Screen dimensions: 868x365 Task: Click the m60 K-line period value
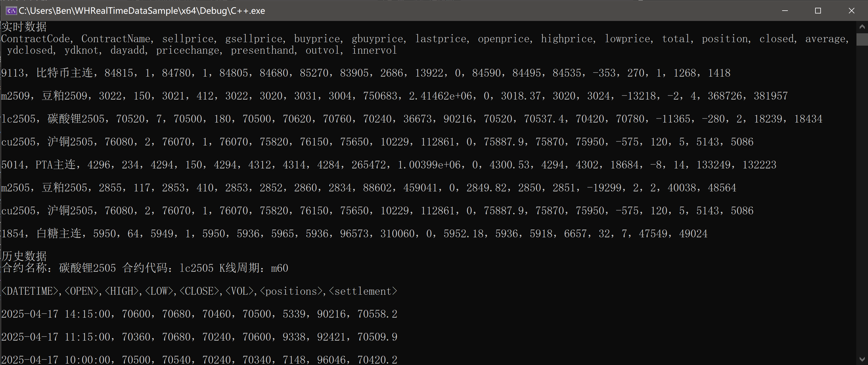(279, 268)
